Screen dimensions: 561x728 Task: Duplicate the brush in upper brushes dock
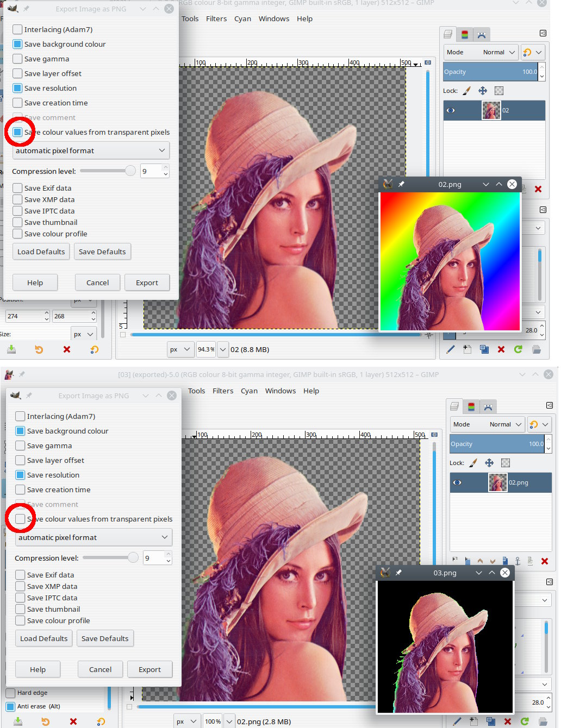click(484, 349)
